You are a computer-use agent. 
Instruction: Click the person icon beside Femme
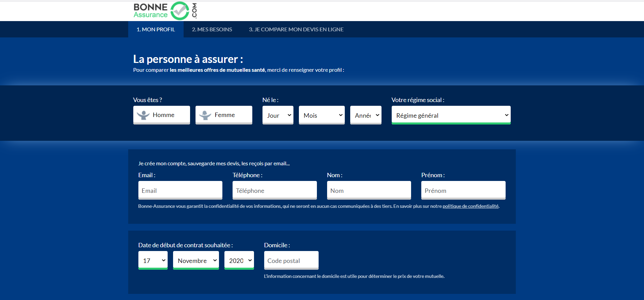[205, 115]
